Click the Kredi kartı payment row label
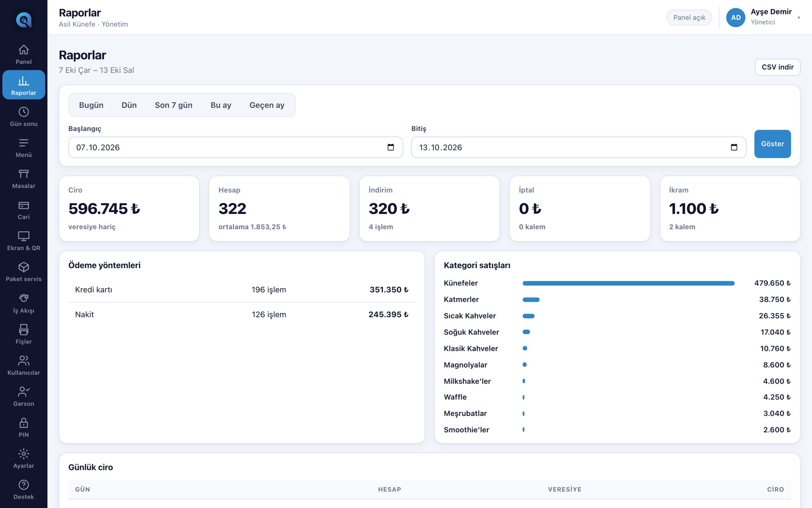This screenshot has height=508, width=812. coord(93,290)
